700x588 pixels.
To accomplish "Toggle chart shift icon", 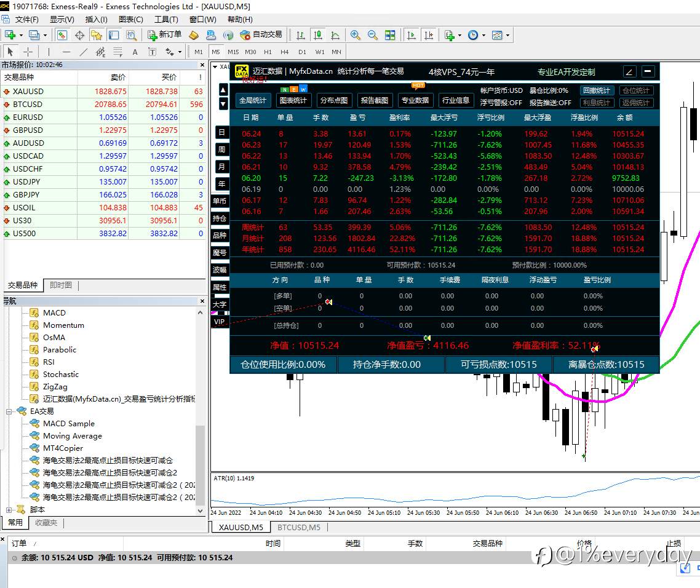I will pos(429,35).
